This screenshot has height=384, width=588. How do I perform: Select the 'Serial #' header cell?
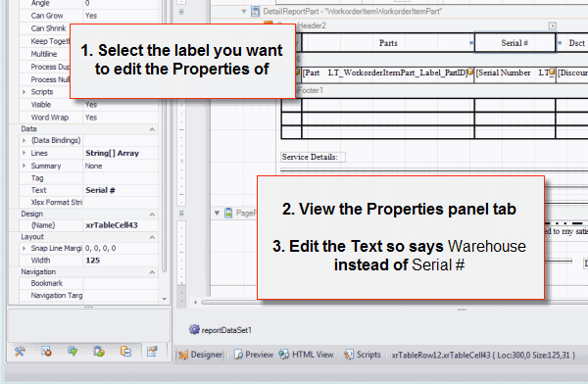(514, 43)
